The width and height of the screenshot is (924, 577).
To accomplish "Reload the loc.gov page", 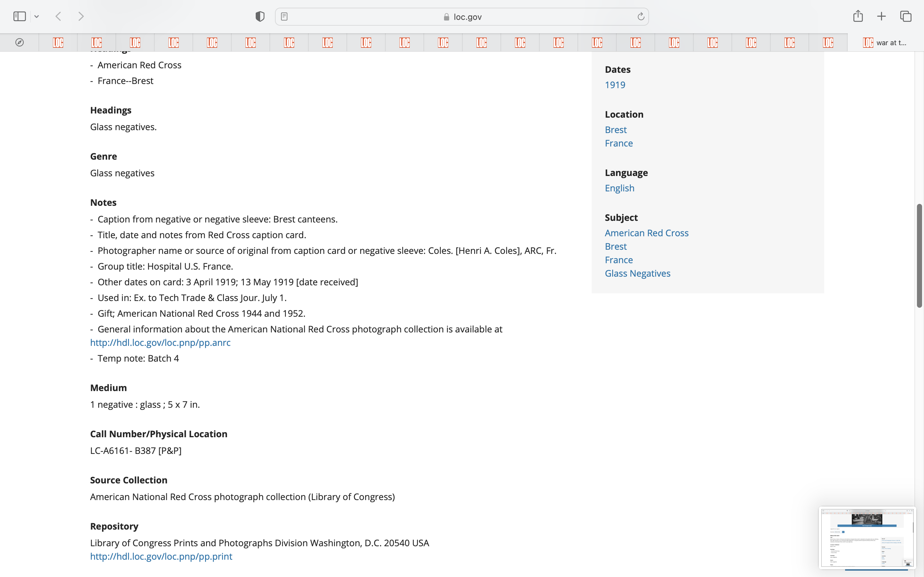I will click(x=641, y=16).
